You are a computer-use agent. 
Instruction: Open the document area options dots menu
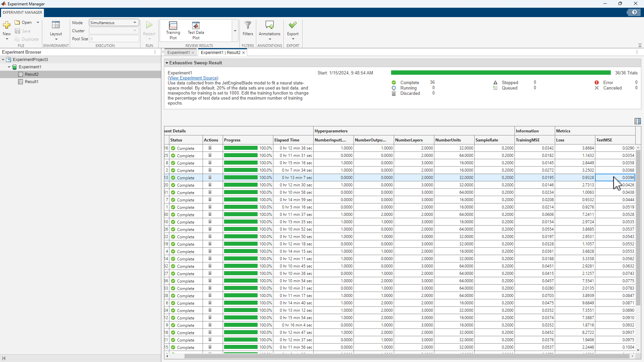pyautogui.click(x=637, y=52)
